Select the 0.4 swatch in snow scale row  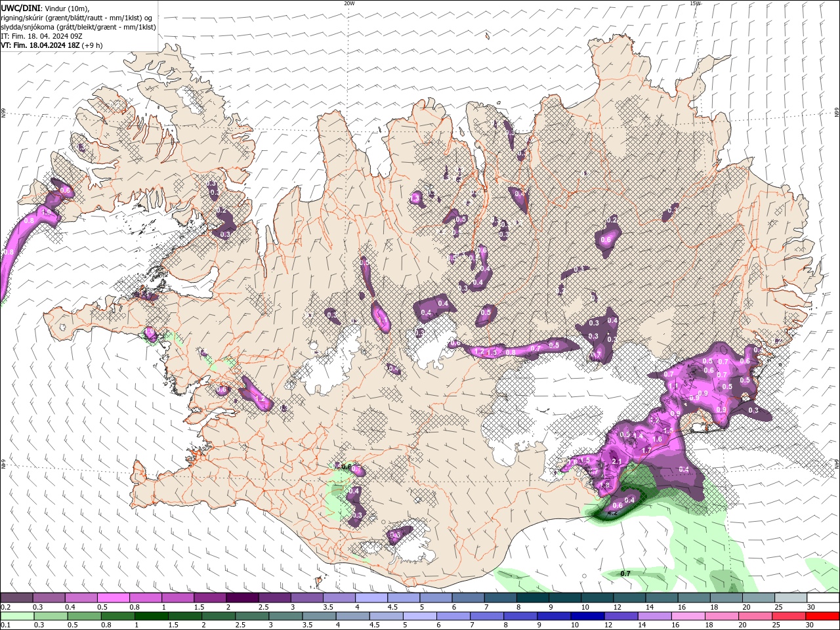[81, 598]
